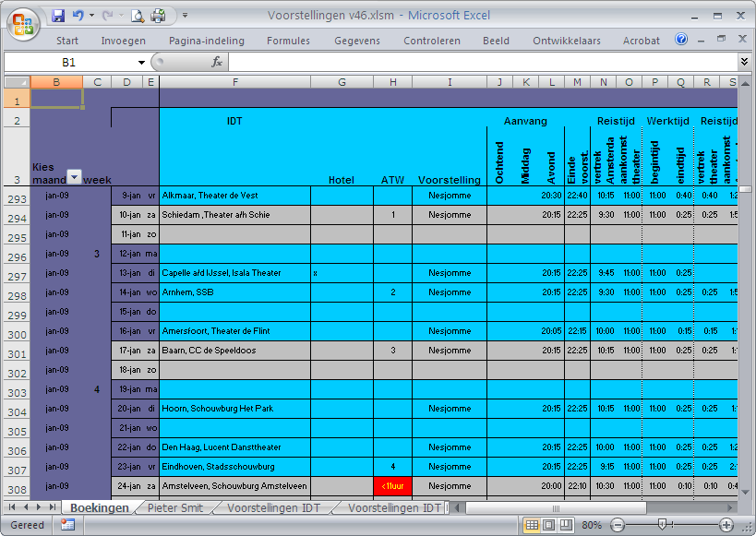
Task: Select column H header
Action: 393,82
